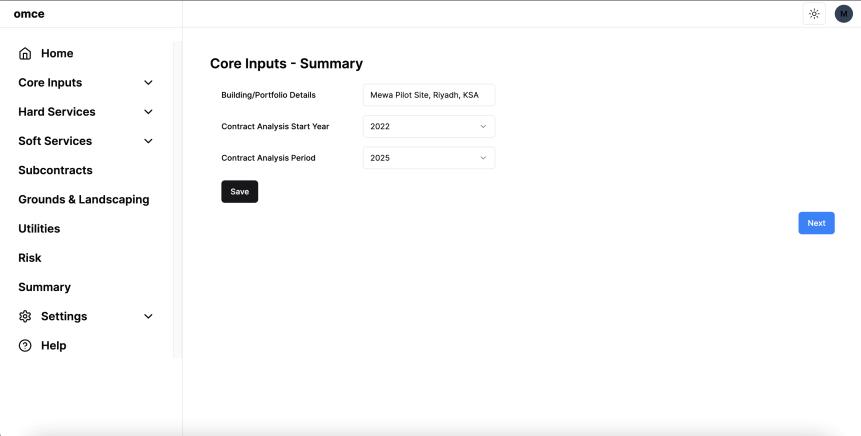Open the user avatar menu
The height and width of the screenshot is (436, 861).
tap(843, 14)
